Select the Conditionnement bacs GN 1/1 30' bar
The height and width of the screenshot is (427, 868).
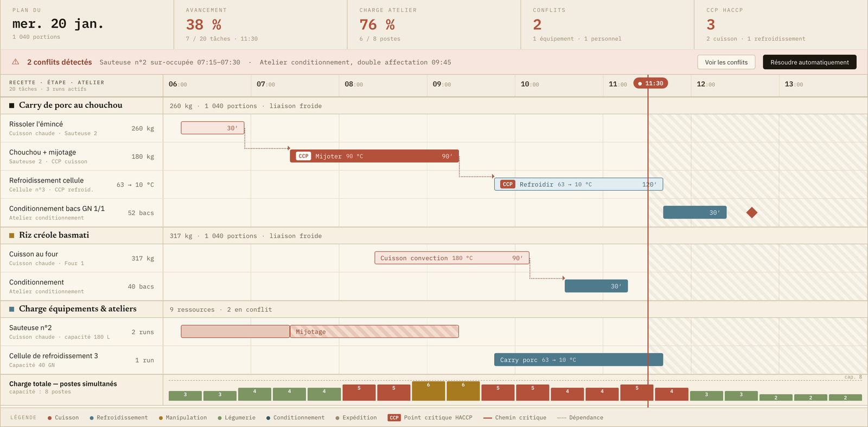[x=695, y=212]
